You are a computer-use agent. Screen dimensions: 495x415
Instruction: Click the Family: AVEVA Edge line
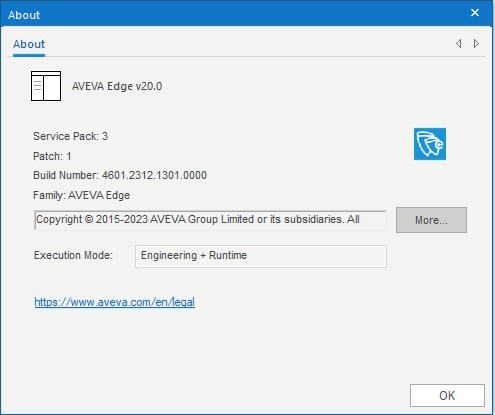(x=81, y=195)
